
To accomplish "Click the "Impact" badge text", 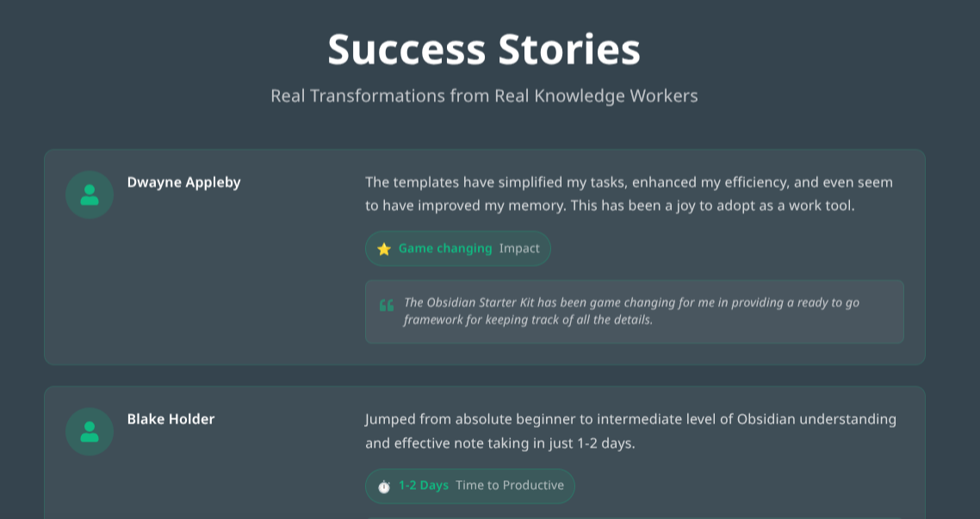I will pos(519,249).
